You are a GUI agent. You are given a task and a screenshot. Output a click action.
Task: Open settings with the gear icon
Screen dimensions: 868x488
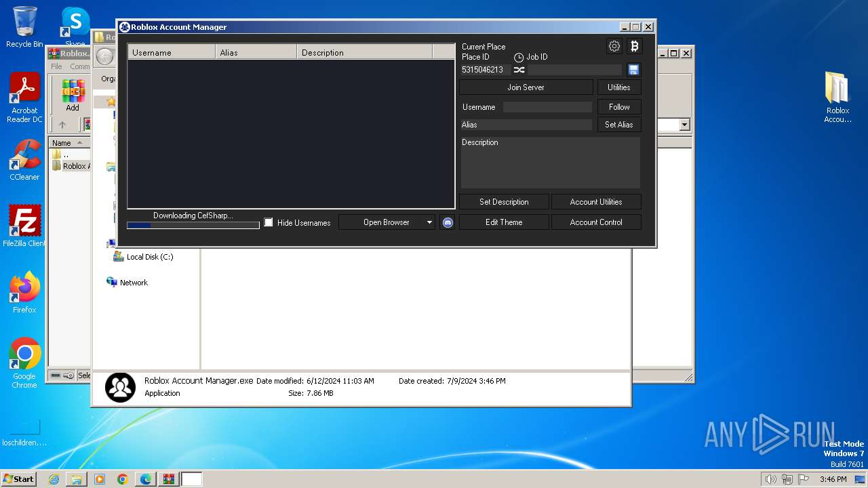pyautogui.click(x=614, y=46)
